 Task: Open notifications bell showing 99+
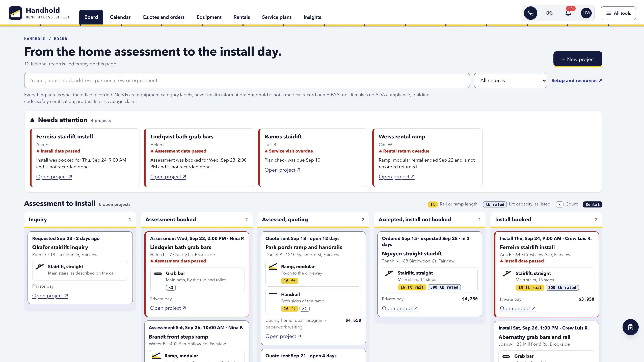pos(568,13)
